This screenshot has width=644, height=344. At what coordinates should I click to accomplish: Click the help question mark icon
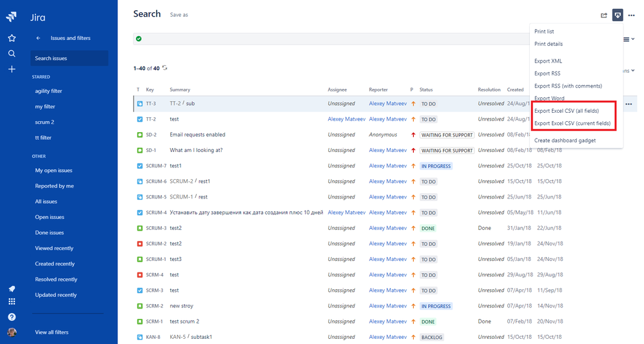tap(12, 317)
